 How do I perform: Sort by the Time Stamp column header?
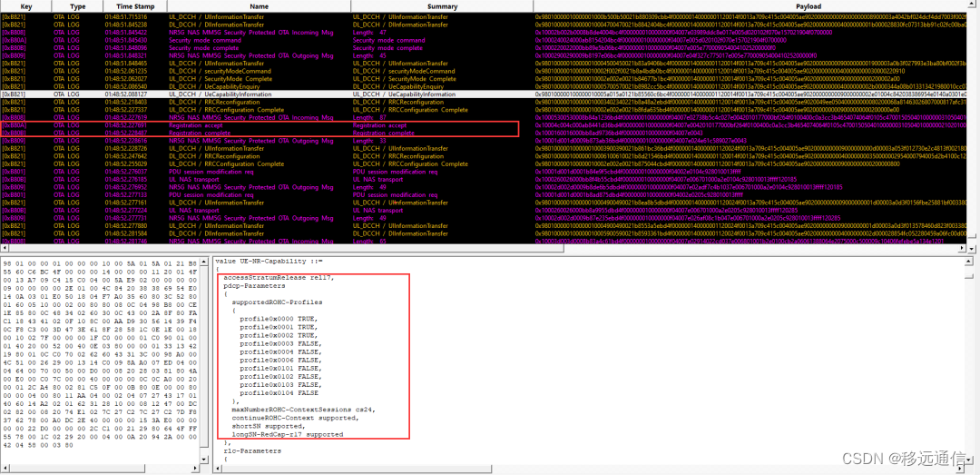point(134,6)
